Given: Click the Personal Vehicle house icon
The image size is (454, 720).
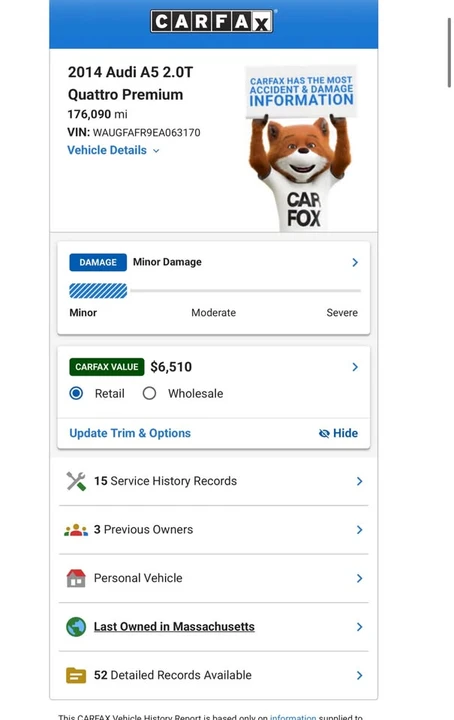Looking at the screenshot, I should tap(76, 578).
